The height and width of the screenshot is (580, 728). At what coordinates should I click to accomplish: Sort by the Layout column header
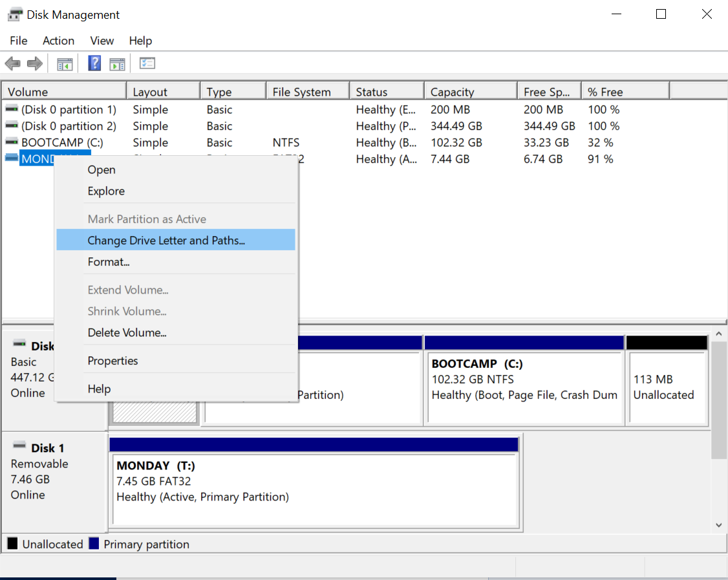tap(164, 91)
